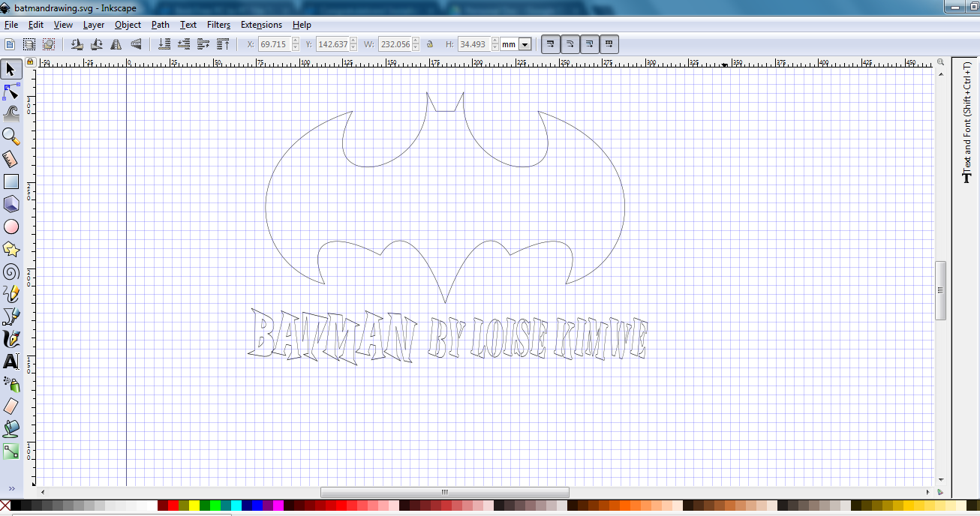Open the View menu
This screenshot has width=980, height=516.
(x=63, y=25)
